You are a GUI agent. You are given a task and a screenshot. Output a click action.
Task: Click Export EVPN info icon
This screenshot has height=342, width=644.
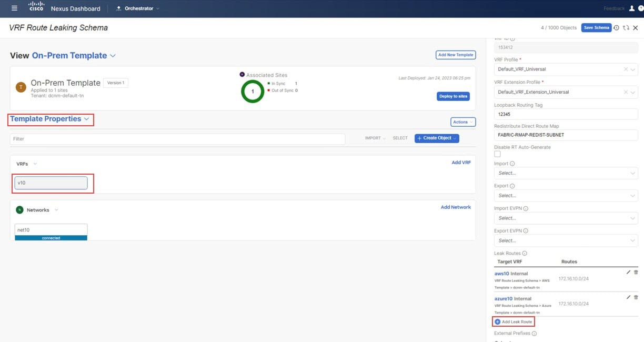[525, 231]
